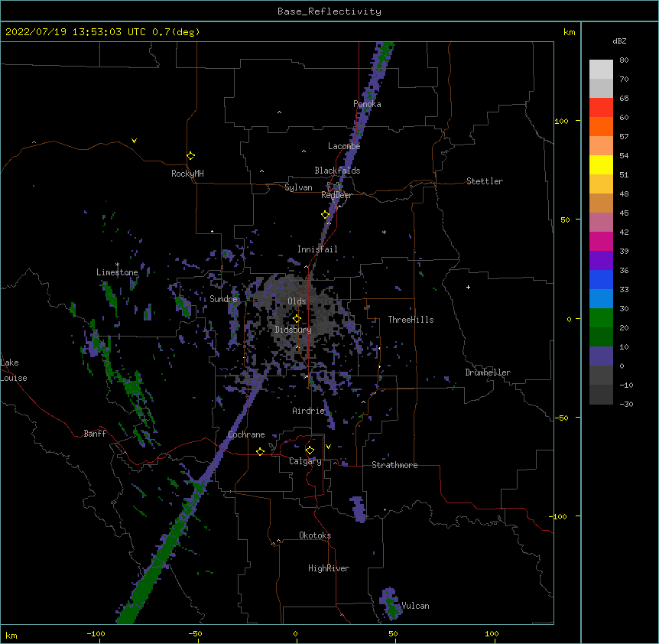Select the Vulcan label
Image resolution: width=659 pixels, height=644 pixels.
point(415,606)
